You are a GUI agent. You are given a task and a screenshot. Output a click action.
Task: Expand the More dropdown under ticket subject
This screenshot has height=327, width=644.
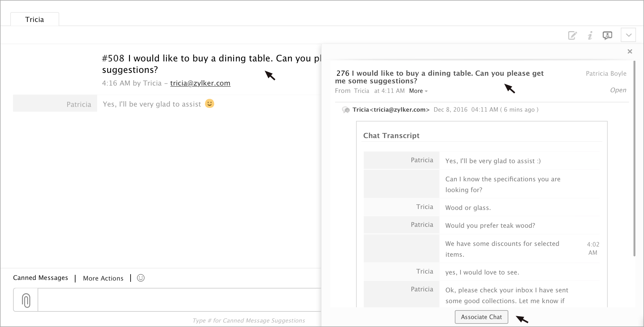coord(418,91)
